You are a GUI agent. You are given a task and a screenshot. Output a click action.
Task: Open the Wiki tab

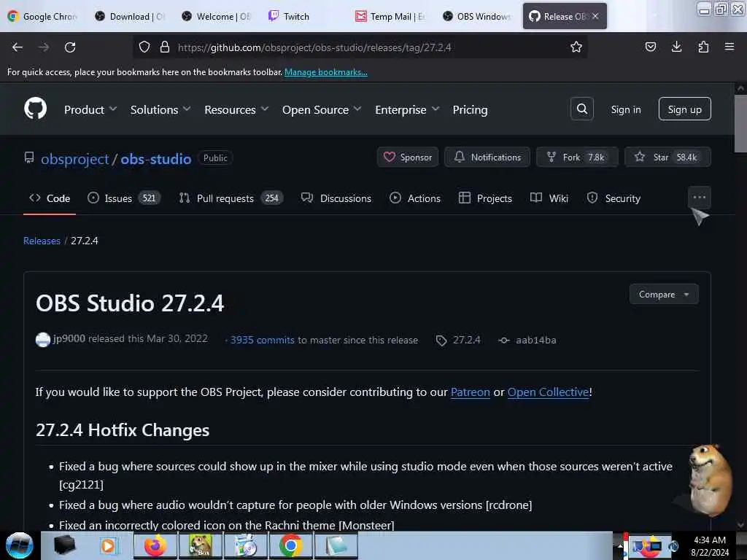point(549,198)
